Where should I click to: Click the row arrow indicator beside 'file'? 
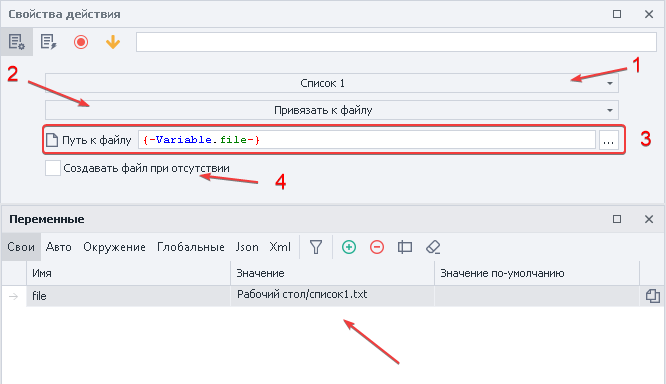pyautogui.click(x=14, y=296)
